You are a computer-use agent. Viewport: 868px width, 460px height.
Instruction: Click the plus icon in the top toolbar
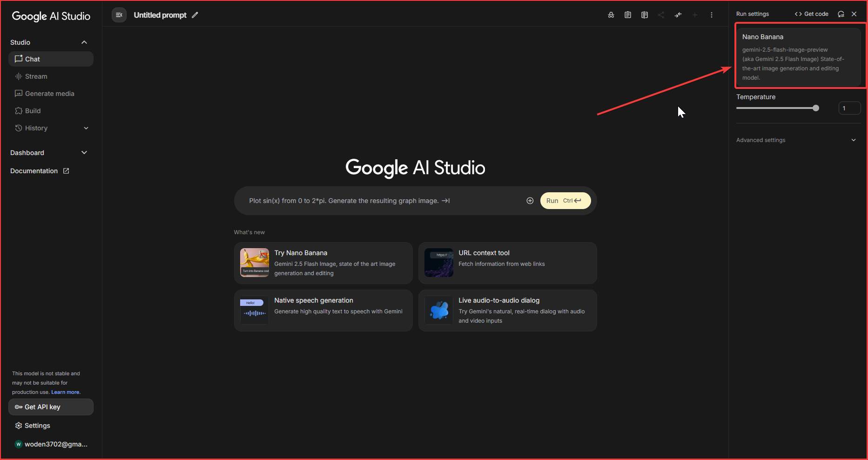695,15
